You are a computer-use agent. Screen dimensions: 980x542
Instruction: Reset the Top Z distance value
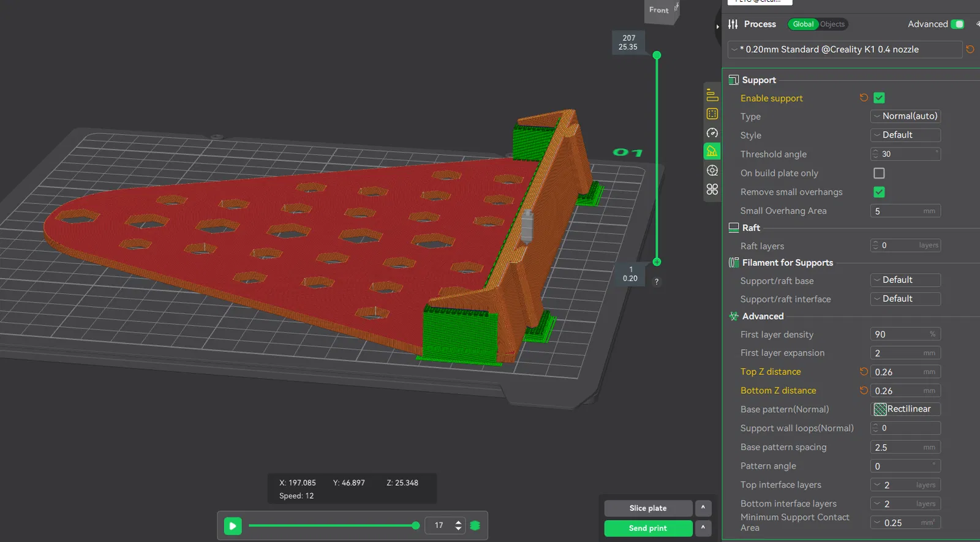click(x=864, y=372)
